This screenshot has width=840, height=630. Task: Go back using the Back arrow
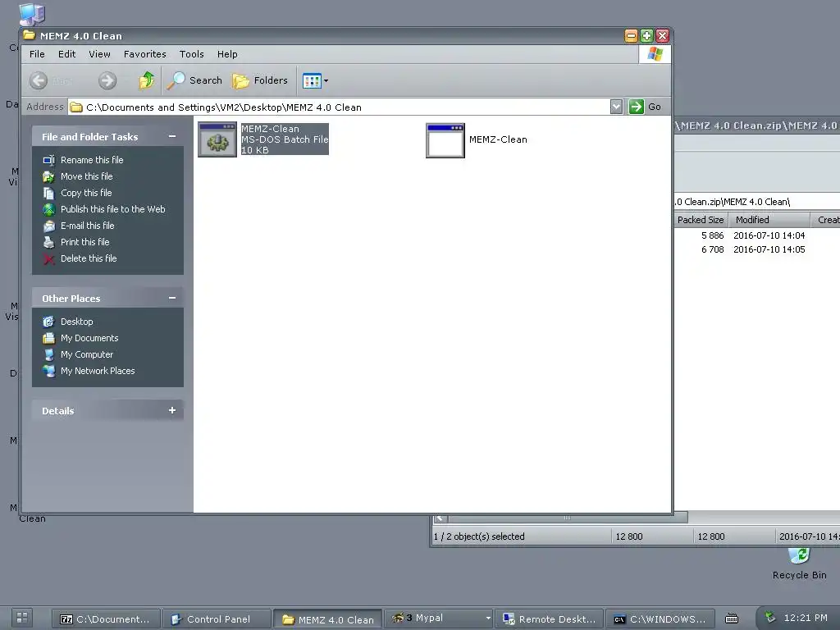coord(39,80)
